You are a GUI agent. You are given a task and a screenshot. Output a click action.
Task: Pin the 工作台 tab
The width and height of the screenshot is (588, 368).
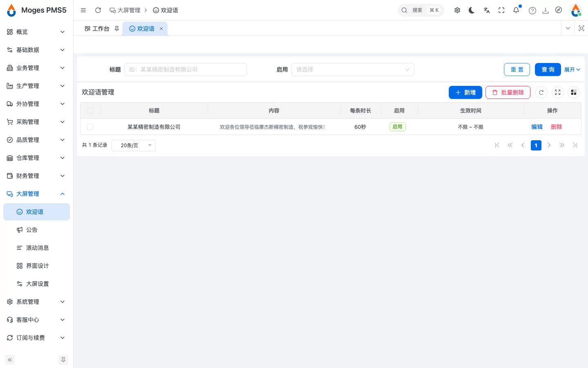(117, 29)
